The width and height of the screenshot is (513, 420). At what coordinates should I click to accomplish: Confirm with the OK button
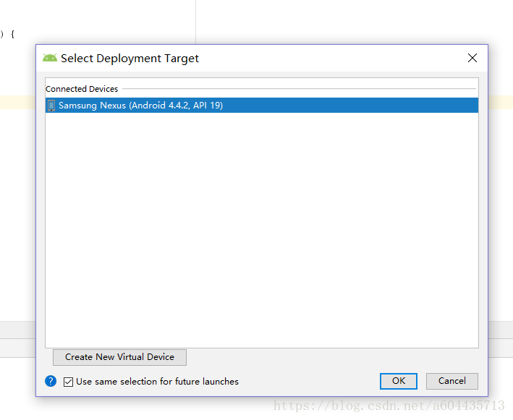click(399, 381)
